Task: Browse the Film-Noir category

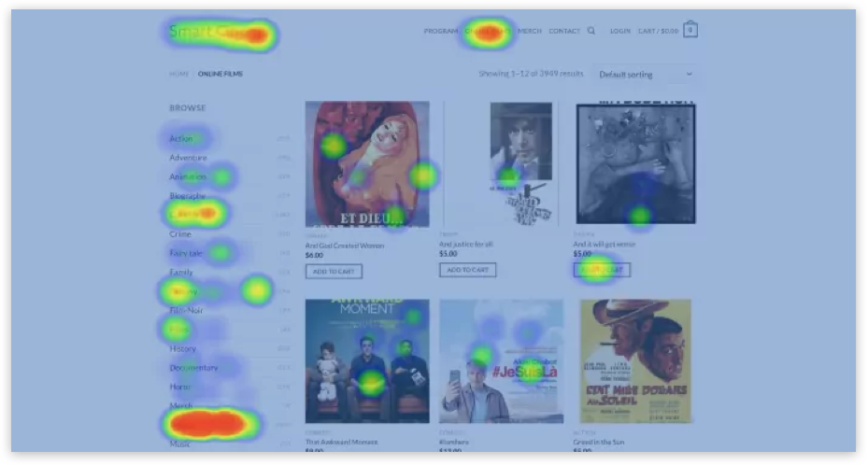Action: [x=186, y=310]
